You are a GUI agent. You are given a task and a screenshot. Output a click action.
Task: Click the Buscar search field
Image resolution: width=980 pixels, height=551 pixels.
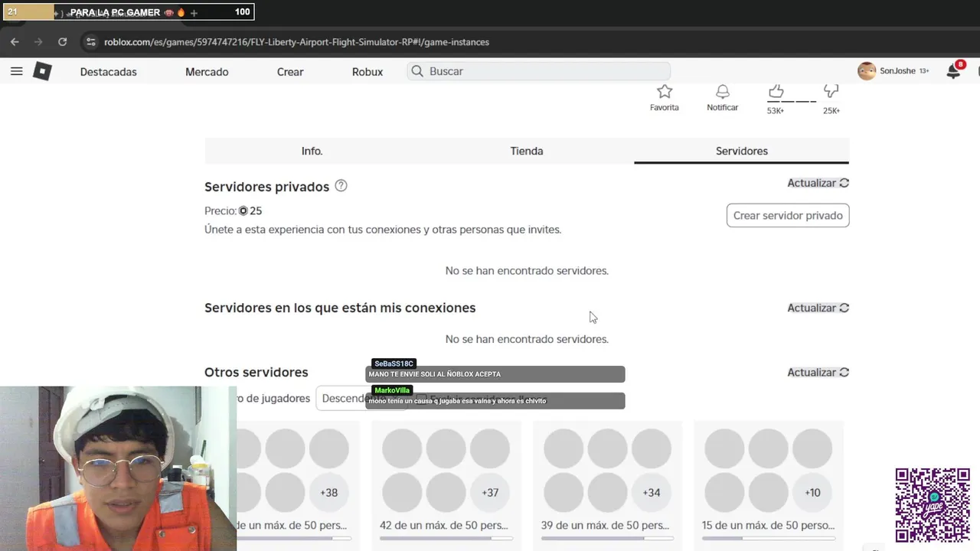pos(539,71)
